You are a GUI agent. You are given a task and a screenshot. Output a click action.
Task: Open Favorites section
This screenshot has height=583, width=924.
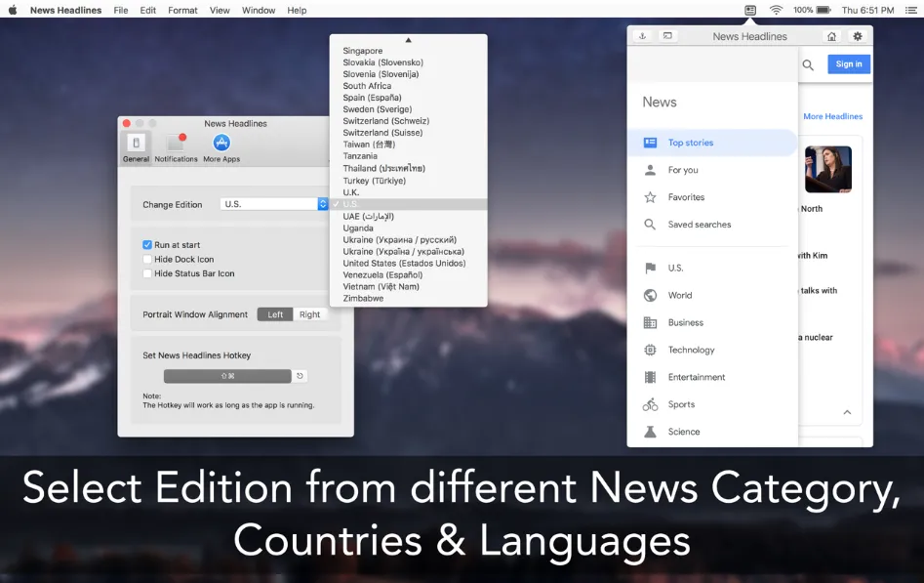pos(712,197)
